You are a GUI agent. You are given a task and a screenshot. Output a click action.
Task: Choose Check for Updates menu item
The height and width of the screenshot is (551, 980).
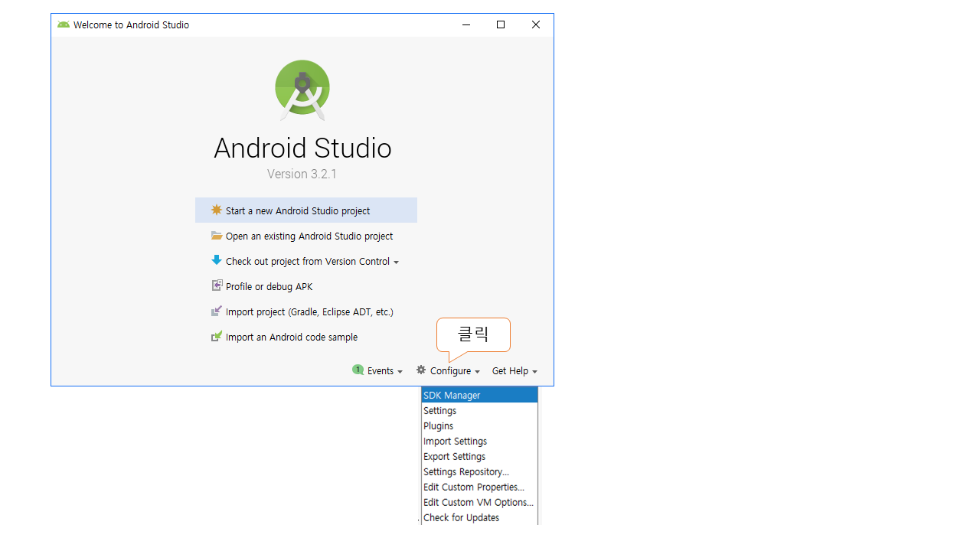[x=461, y=518]
